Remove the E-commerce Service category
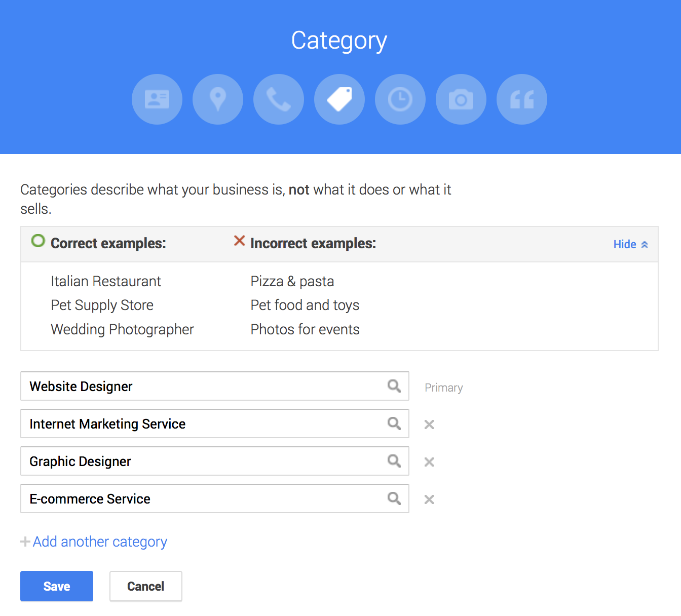Viewport: 681px width, 616px height. (429, 499)
